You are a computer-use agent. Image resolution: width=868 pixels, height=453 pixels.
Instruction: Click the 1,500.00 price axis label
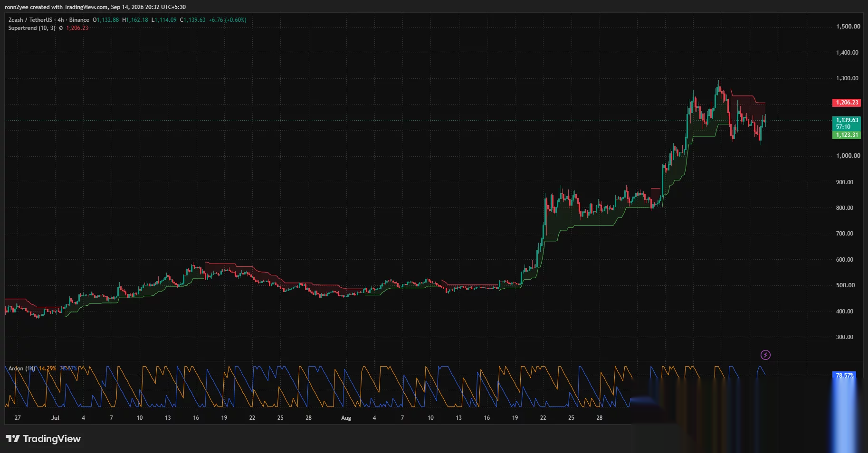coord(848,27)
